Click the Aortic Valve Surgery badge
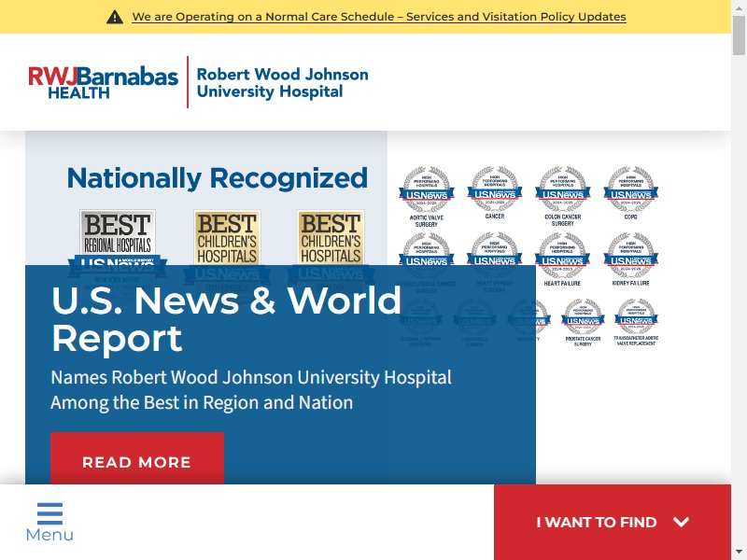Viewport: 747px width, 560px height. click(x=427, y=197)
